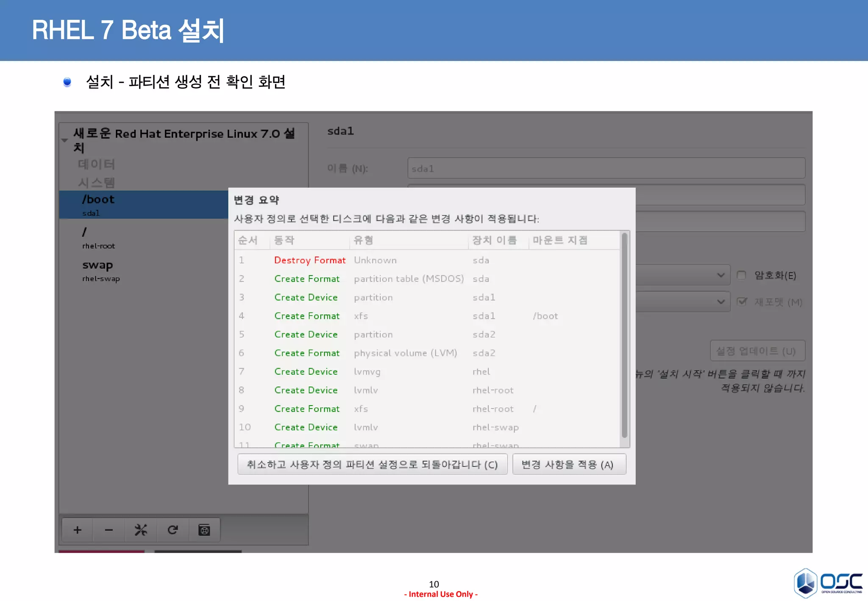Click the 시스템 category label

tap(97, 183)
